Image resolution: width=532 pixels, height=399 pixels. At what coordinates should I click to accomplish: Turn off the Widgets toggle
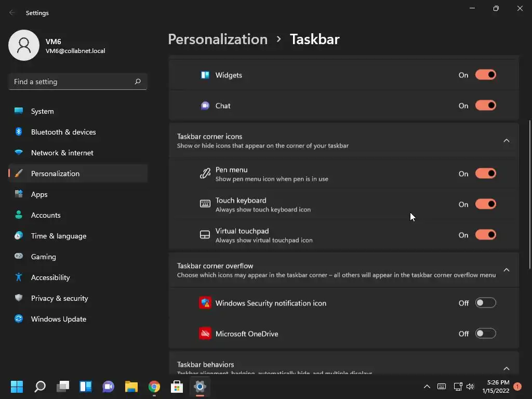486,75
